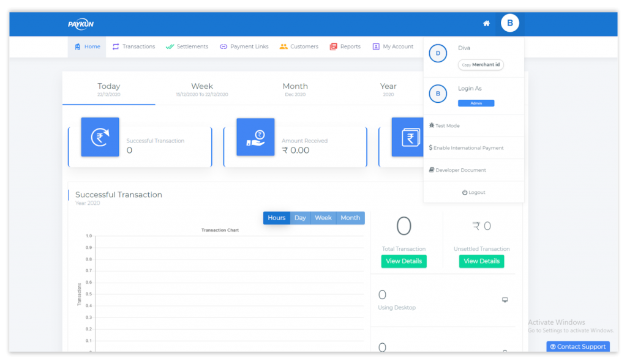Viewport: 627px width, 364px height.
Task: Open Developer Document from the menu
Action: pyautogui.click(x=457, y=170)
